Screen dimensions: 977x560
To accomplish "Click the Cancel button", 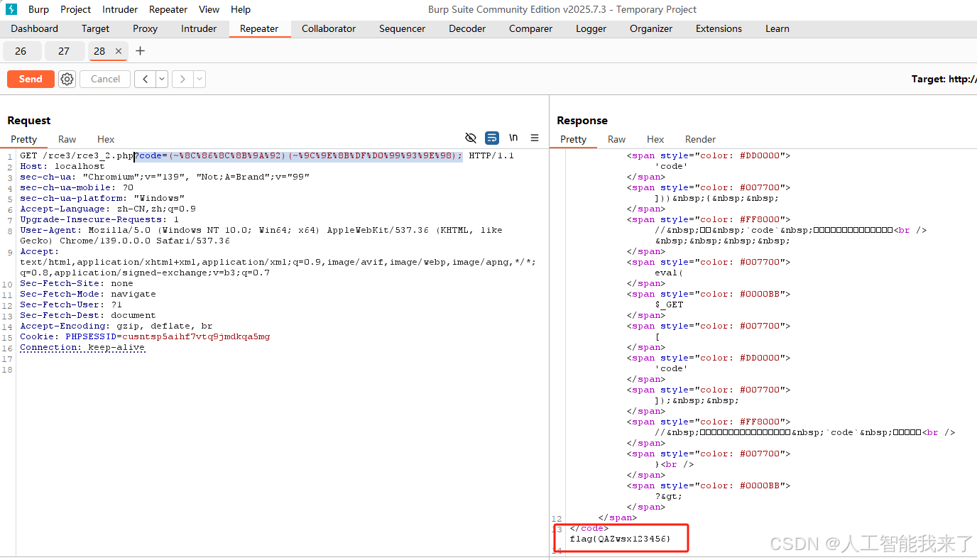I will [x=105, y=79].
